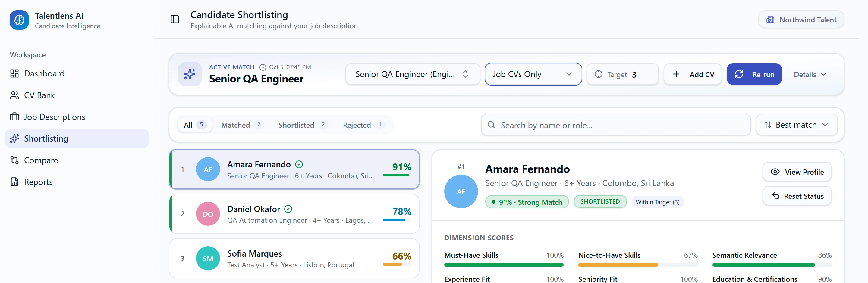Viewport: 868px width, 283px height.
Task: Open CV Bank in the sidebar
Action: coord(77,95)
